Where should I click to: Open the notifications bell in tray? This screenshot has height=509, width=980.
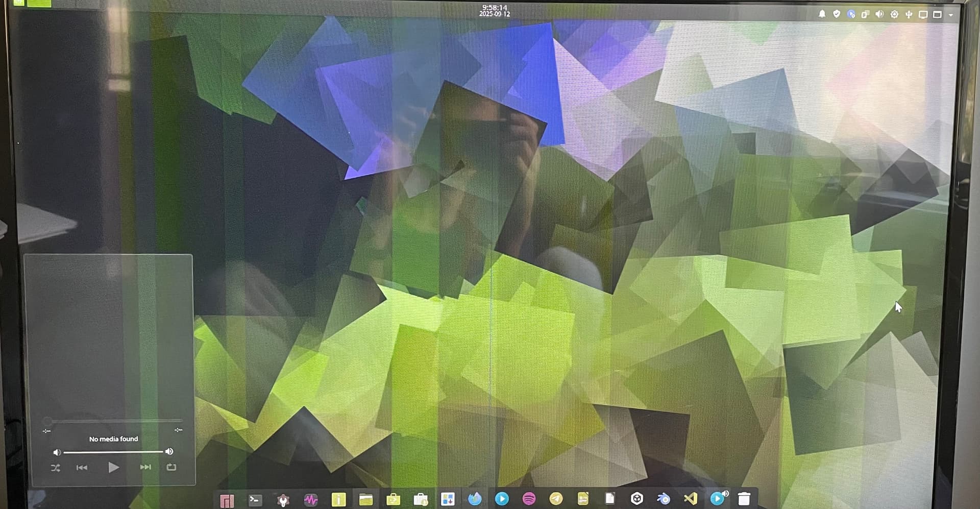[822, 14]
